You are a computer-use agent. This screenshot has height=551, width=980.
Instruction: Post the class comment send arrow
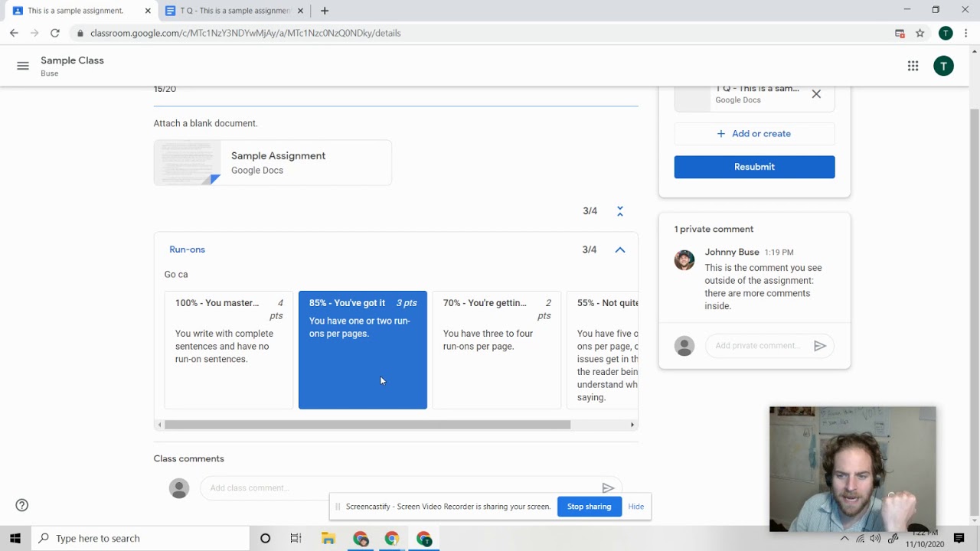tap(608, 487)
